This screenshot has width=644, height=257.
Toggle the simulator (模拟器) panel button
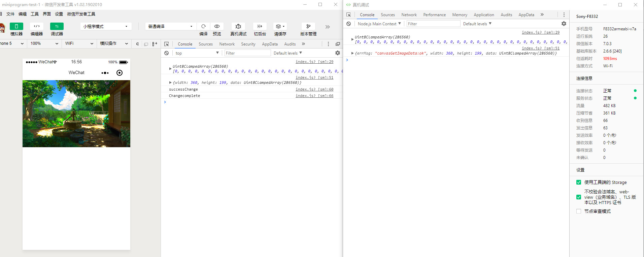coord(16,26)
